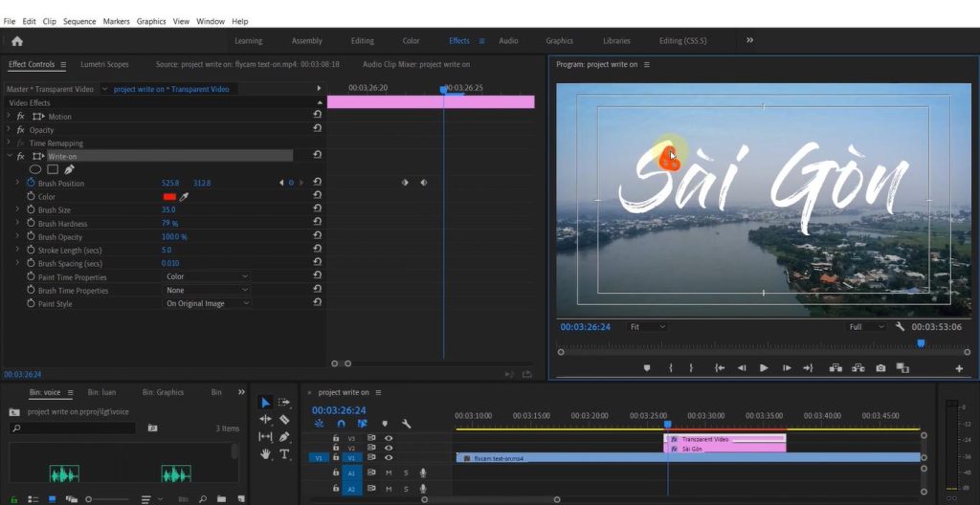Toggle lock on track V2

point(336,449)
